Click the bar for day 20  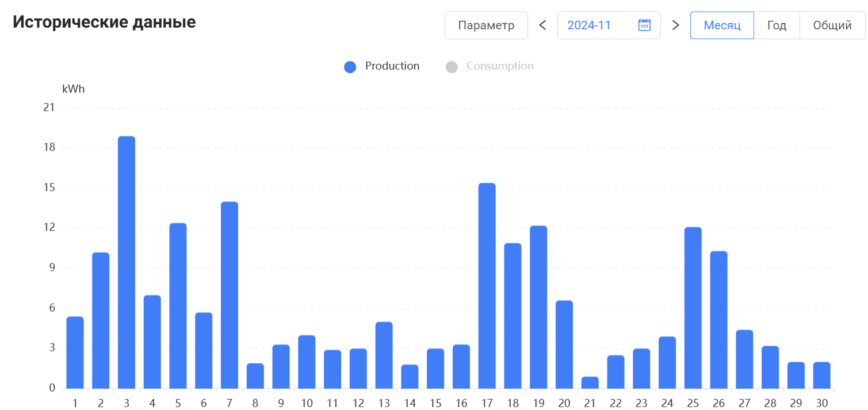coord(564,344)
